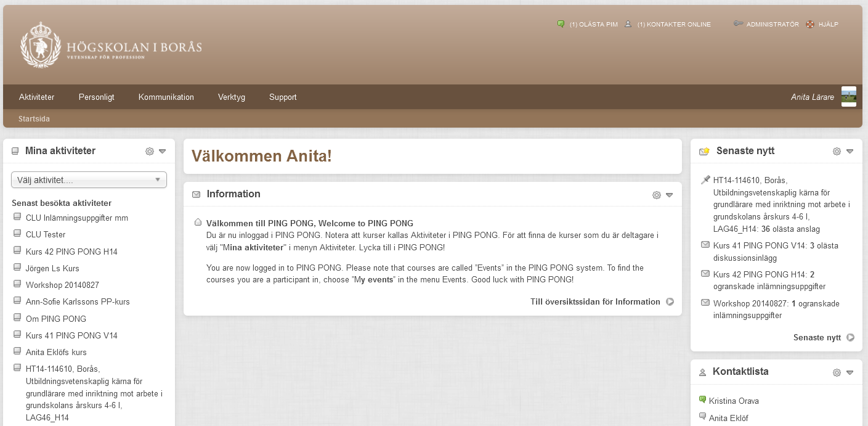Click book icon beside Kurs 42 PING PONG H14
This screenshot has height=426, width=868.
tap(17, 251)
